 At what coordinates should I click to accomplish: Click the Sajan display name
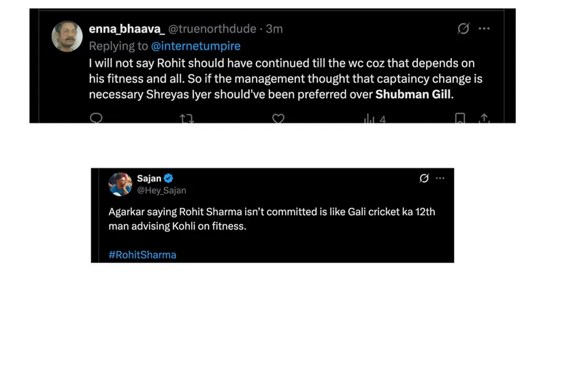click(149, 179)
